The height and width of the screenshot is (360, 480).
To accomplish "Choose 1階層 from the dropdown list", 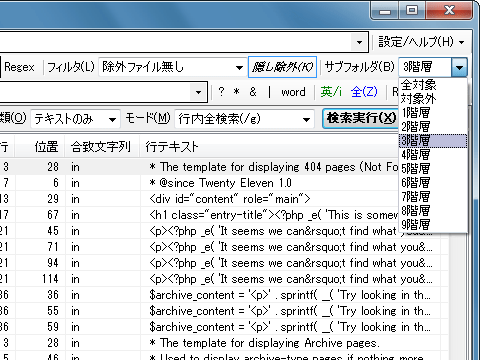I will (433, 113).
